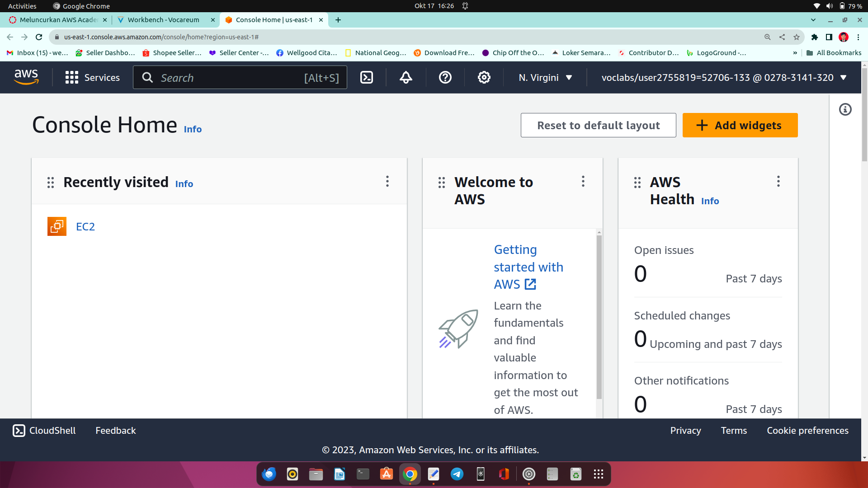Click the help question mark icon
Screen dimensions: 868x488
click(445, 78)
